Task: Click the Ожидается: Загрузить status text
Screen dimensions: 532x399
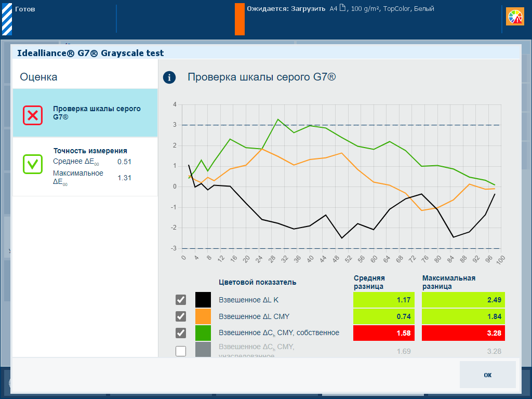Action: [x=286, y=9]
